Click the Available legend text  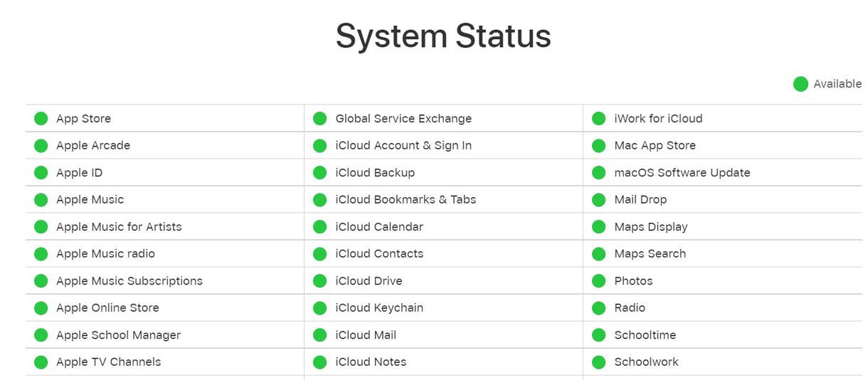coord(837,84)
